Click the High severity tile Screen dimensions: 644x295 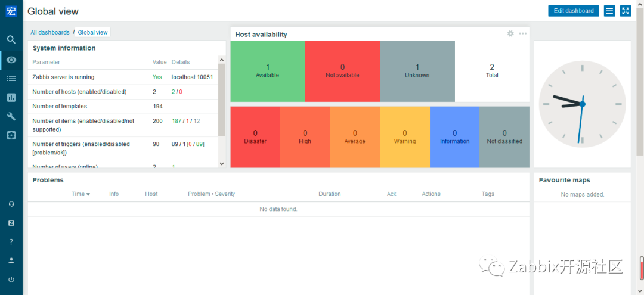point(305,137)
